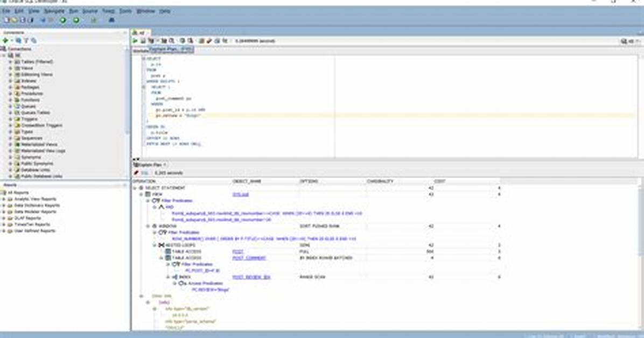Expand User Defined Reports folder
This screenshot has width=644, height=338.
coord(4,231)
